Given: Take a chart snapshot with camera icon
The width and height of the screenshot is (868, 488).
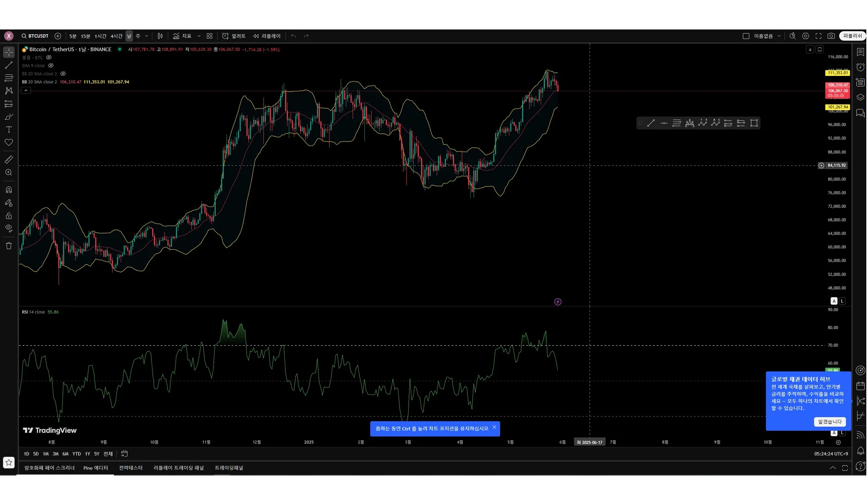Looking at the screenshot, I should (x=831, y=36).
